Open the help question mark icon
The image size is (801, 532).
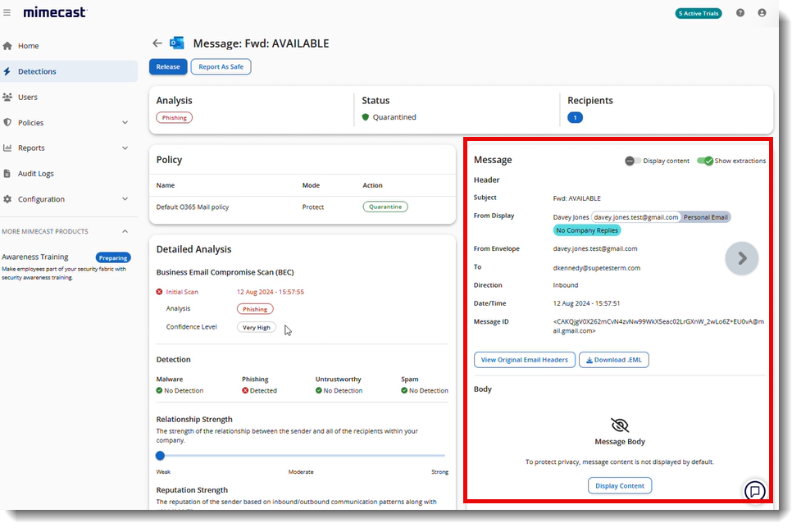[x=740, y=12]
